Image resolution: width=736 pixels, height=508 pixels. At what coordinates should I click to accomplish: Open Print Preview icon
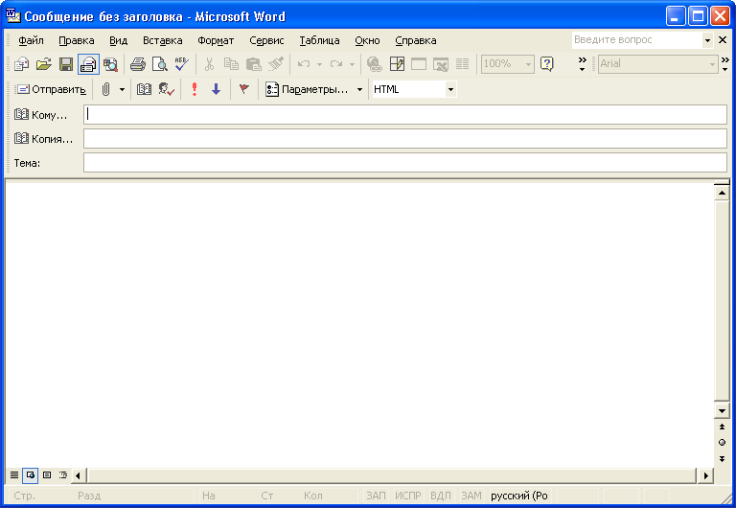pyautogui.click(x=160, y=64)
